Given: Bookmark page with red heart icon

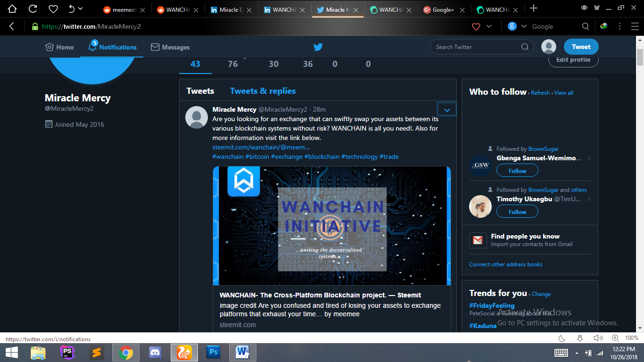Looking at the screenshot, I should [476, 26].
